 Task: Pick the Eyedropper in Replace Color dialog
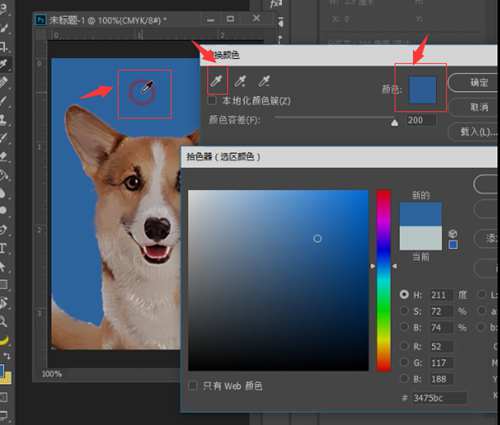pyautogui.click(x=217, y=81)
